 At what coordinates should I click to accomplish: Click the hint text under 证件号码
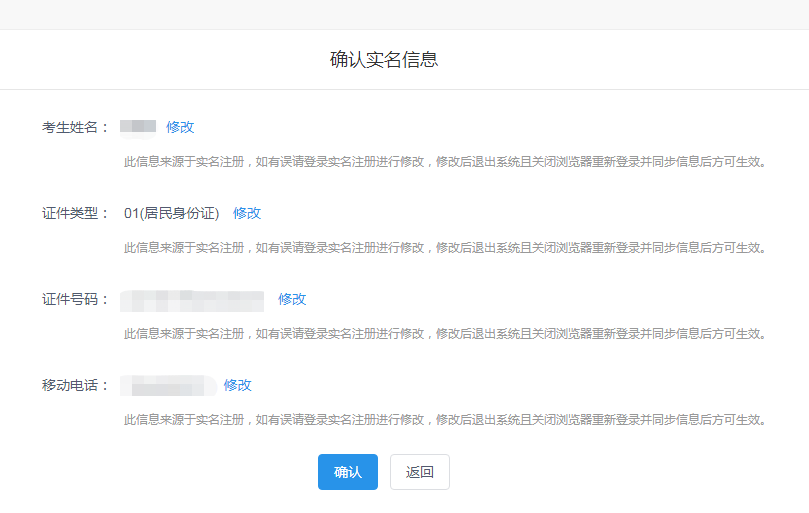tap(445, 333)
